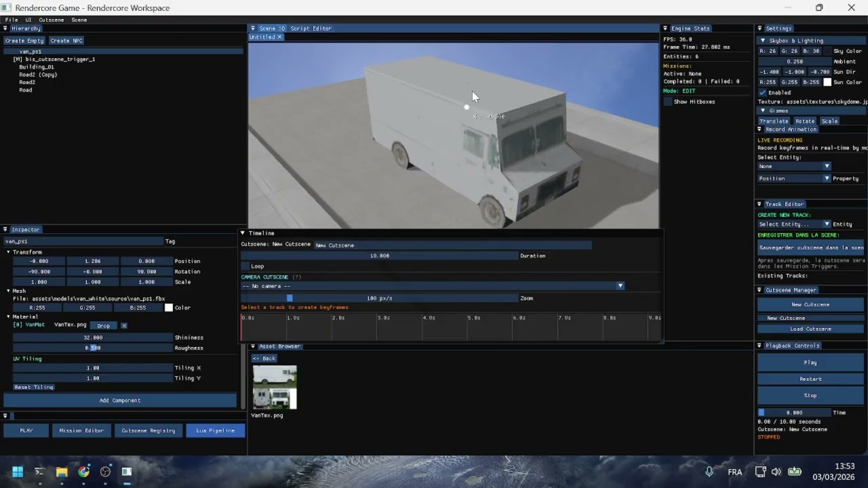Click Create Empty in the Hierarchy
Image resolution: width=868 pixels, height=488 pixels.
point(24,41)
